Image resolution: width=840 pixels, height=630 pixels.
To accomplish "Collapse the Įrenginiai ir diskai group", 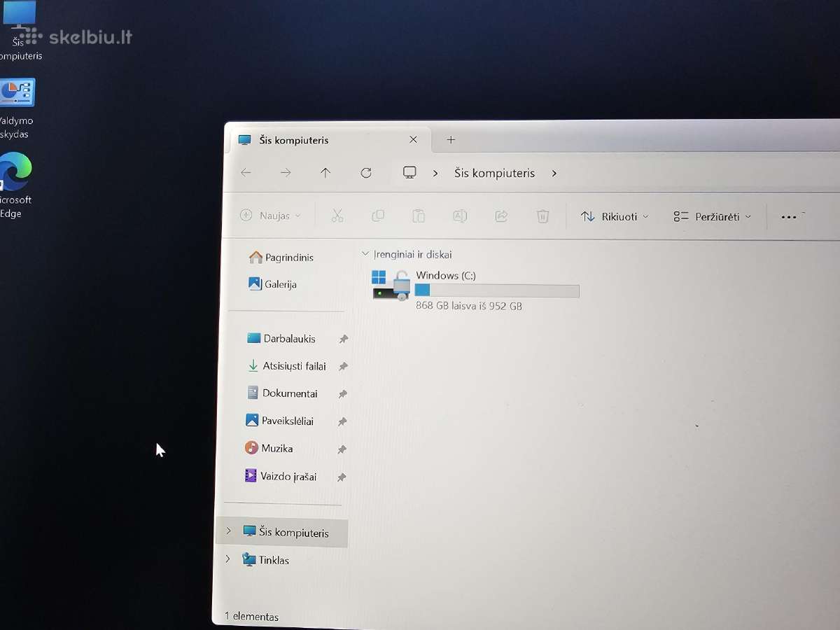I will (x=365, y=254).
